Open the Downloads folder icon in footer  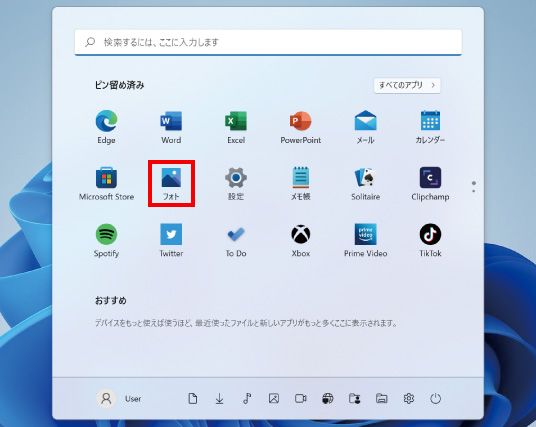tap(219, 398)
